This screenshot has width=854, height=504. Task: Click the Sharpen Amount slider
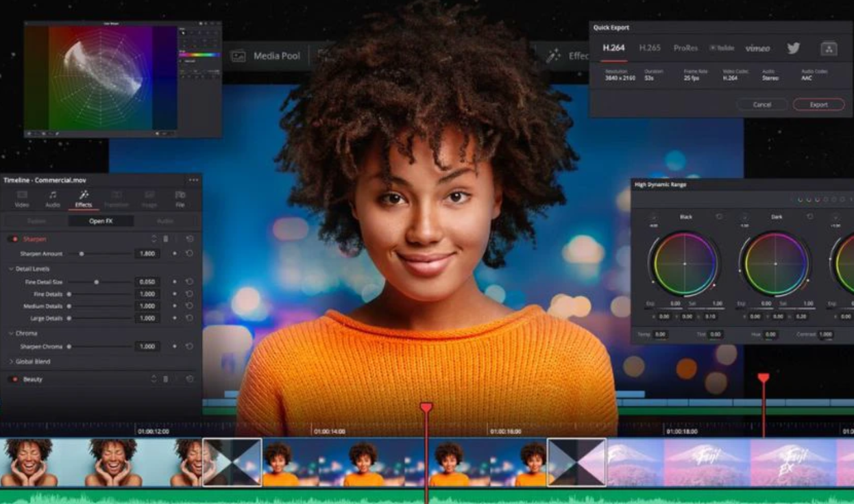pos(99,253)
